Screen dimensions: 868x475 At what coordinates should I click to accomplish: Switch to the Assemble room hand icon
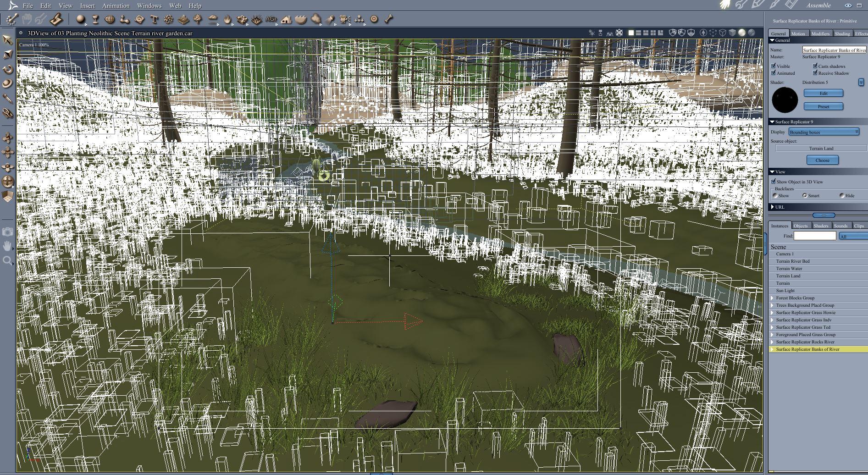coord(725,5)
